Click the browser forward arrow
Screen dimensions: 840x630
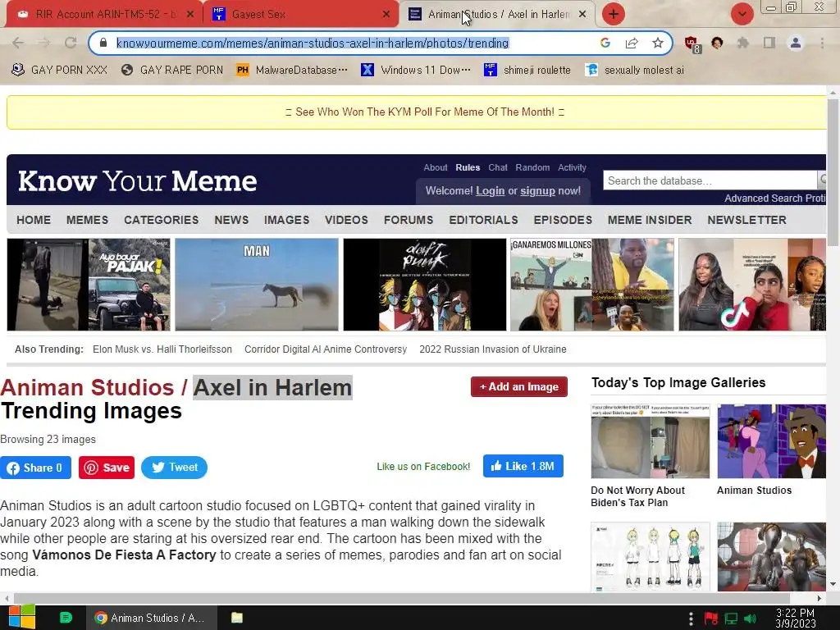44,43
